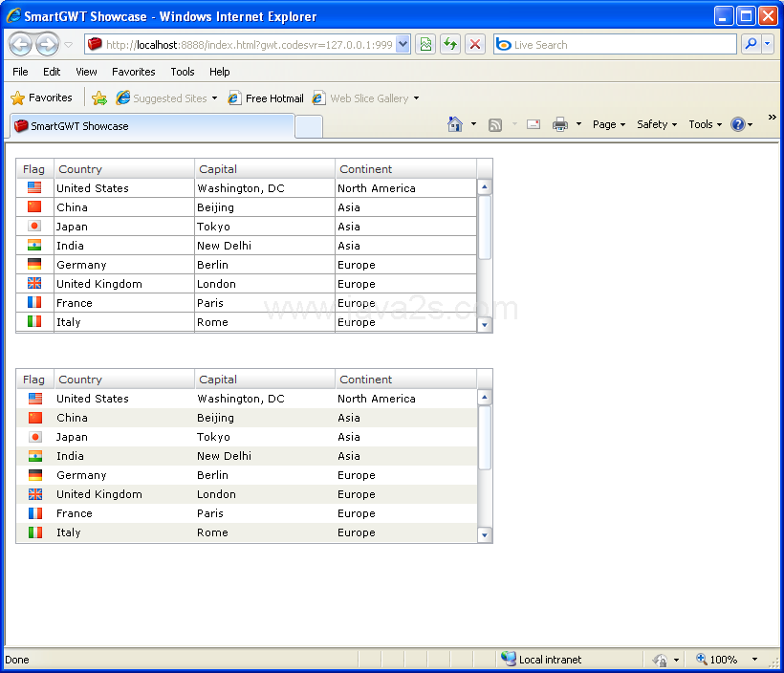Click the Italy flag in bottom grid
Screen dimensions: 784x673
pyautogui.click(x=35, y=532)
